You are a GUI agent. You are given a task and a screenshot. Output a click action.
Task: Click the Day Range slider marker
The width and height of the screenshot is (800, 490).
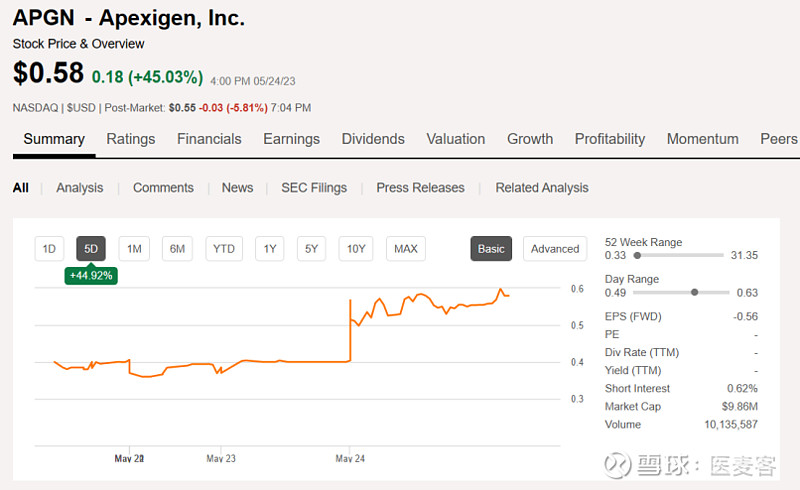click(694, 292)
